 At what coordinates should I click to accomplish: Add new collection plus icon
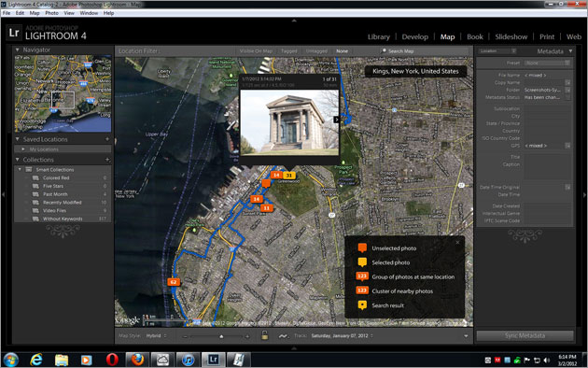107,160
